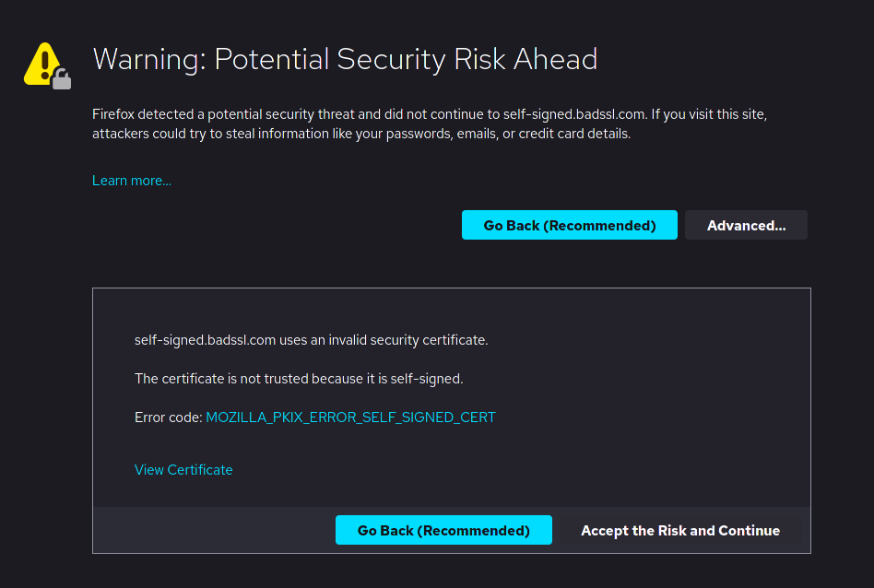Choose Accept the Risk and Continue
Screen dimensions: 874x588
point(680,530)
